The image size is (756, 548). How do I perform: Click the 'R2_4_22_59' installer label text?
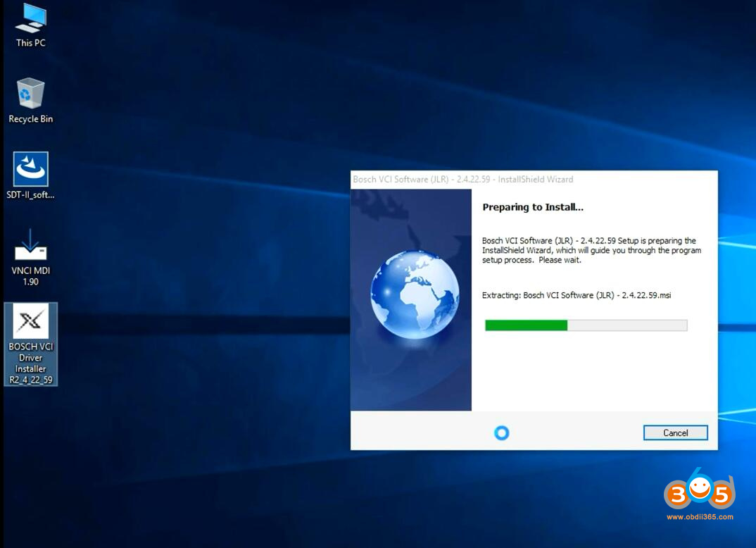click(x=30, y=380)
